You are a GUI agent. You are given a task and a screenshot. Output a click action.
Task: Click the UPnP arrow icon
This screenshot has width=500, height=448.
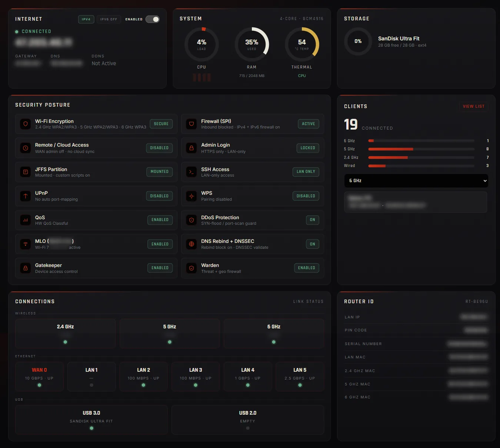(x=26, y=196)
